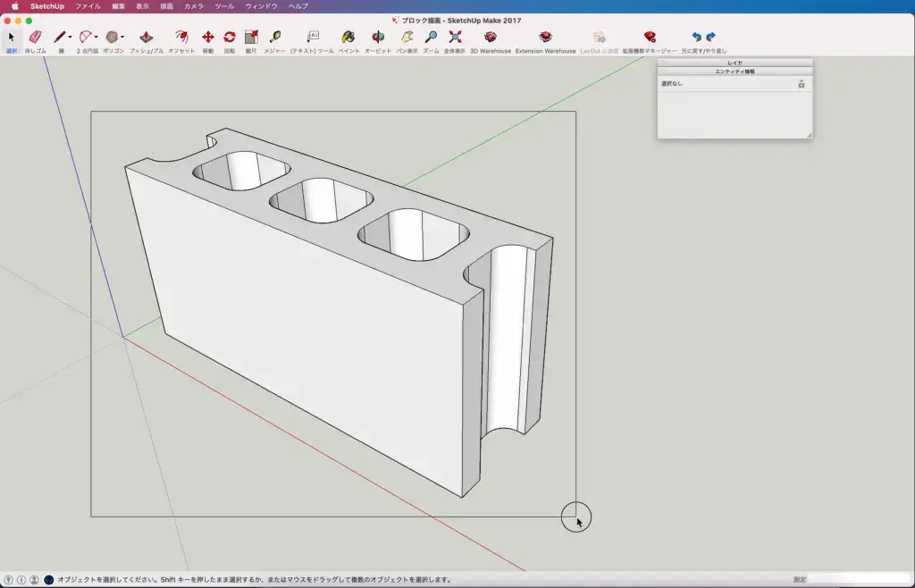This screenshot has height=588, width=915.
Task: Click the 測定 measurements input box
Action: pos(860,580)
